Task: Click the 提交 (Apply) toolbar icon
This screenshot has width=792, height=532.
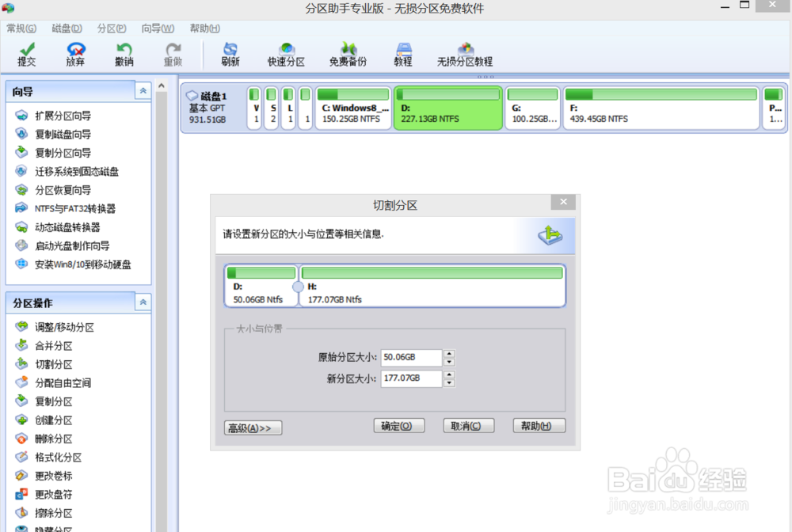Action: [27, 55]
